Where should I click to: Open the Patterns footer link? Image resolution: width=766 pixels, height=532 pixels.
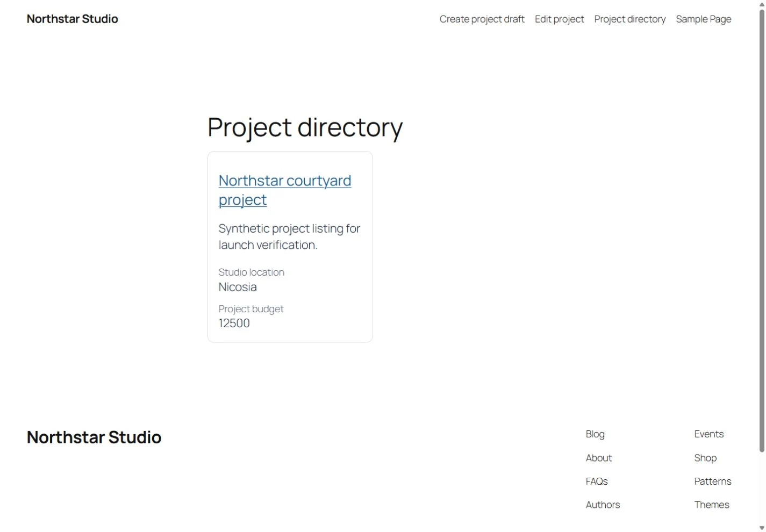[713, 481]
